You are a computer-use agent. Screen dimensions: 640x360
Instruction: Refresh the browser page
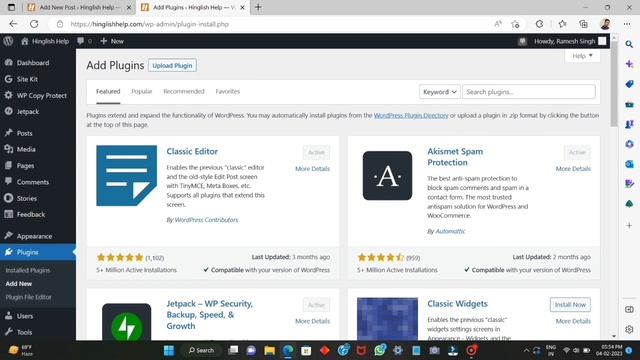click(34, 24)
